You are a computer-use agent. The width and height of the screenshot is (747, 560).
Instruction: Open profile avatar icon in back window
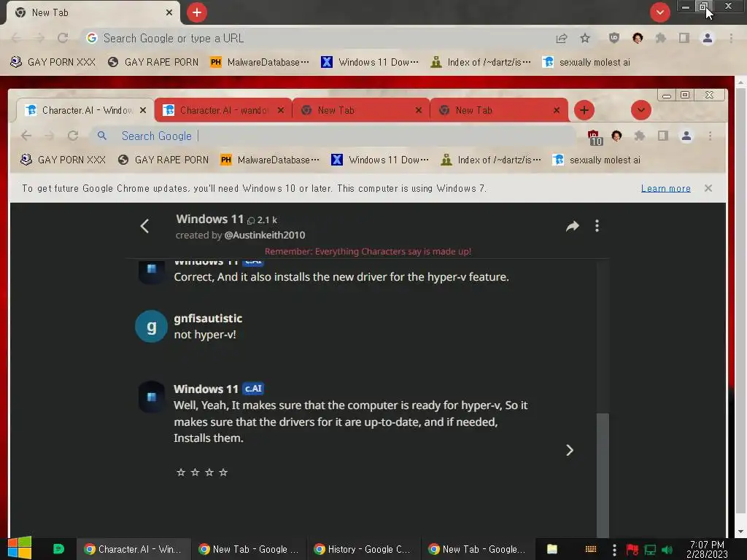[x=708, y=38]
